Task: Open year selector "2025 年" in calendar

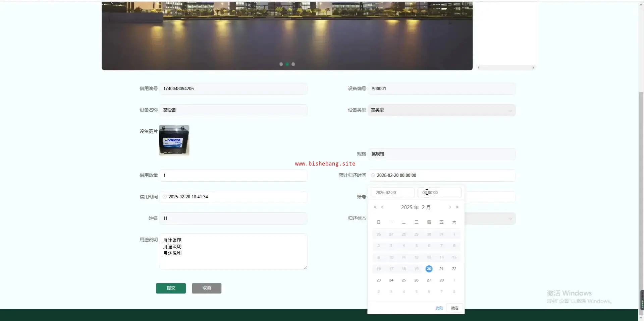Action: coord(410,207)
